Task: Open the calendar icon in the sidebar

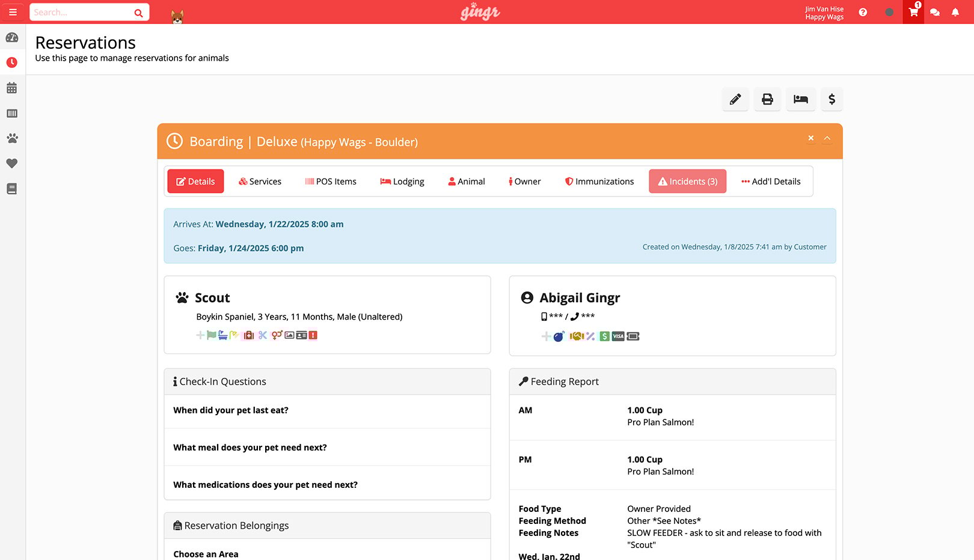Action: [12, 88]
